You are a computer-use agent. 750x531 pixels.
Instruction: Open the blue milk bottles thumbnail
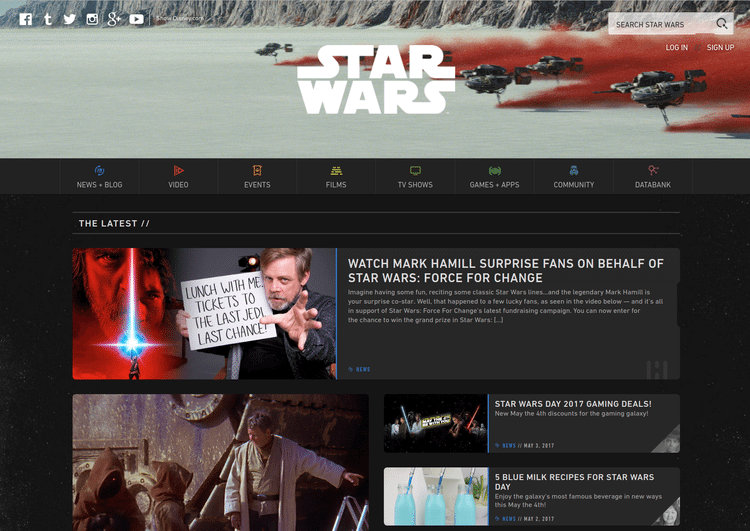point(436,497)
